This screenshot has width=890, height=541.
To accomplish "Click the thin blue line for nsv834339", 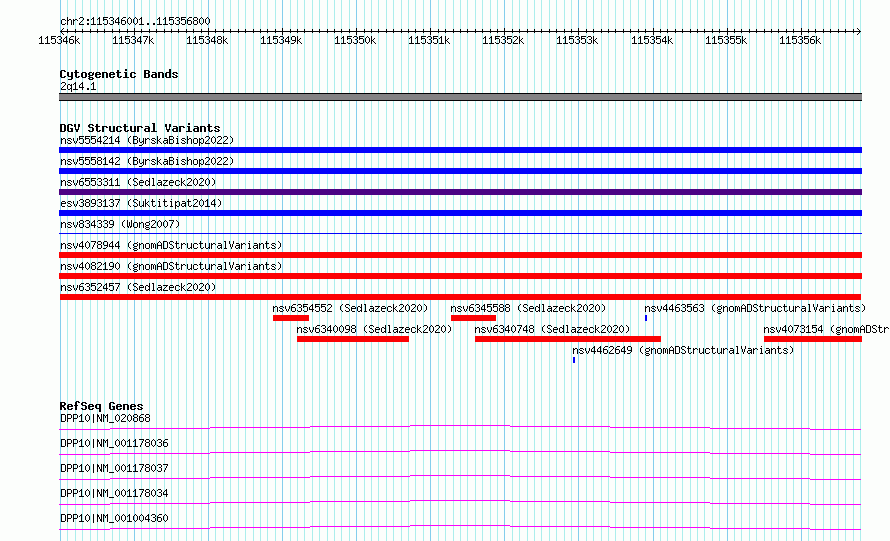I will 460,233.
